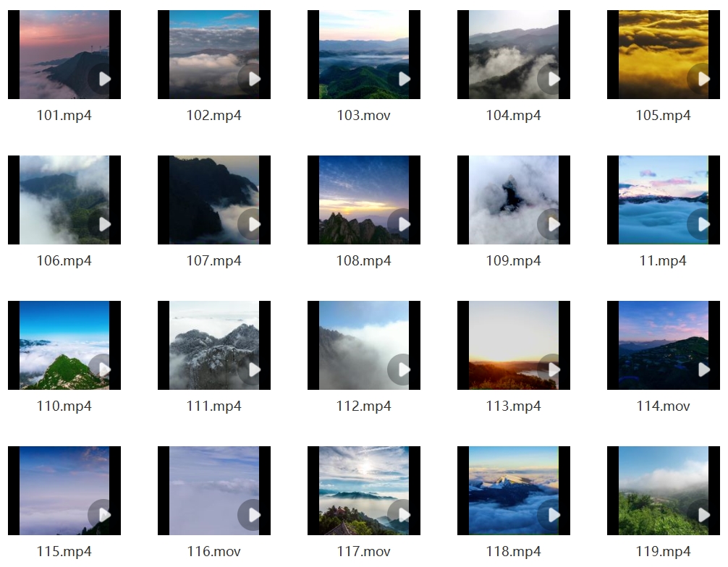Click the play icon on 103.mov thumbnail
The height and width of the screenshot is (567, 728).
[x=403, y=80]
